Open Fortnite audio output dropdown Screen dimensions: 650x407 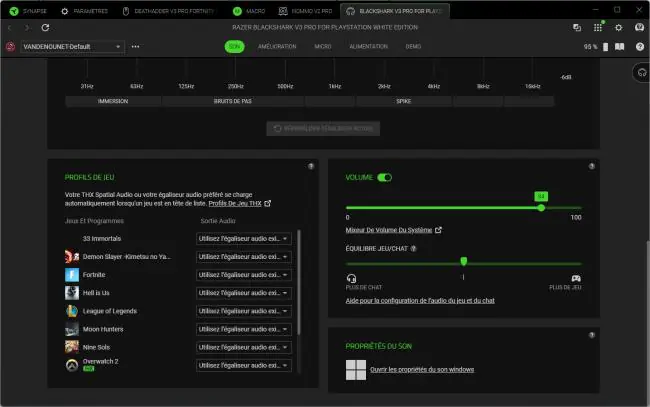[x=243, y=275]
